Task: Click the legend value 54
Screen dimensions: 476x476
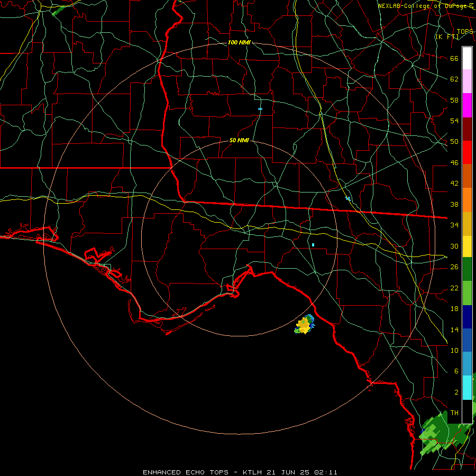Action: (x=454, y=121)
